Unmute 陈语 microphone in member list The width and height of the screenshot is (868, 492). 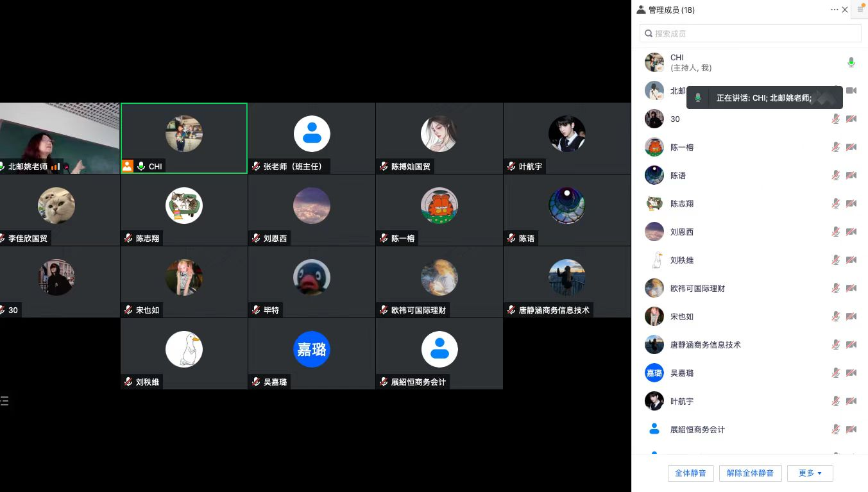point(836,175)
